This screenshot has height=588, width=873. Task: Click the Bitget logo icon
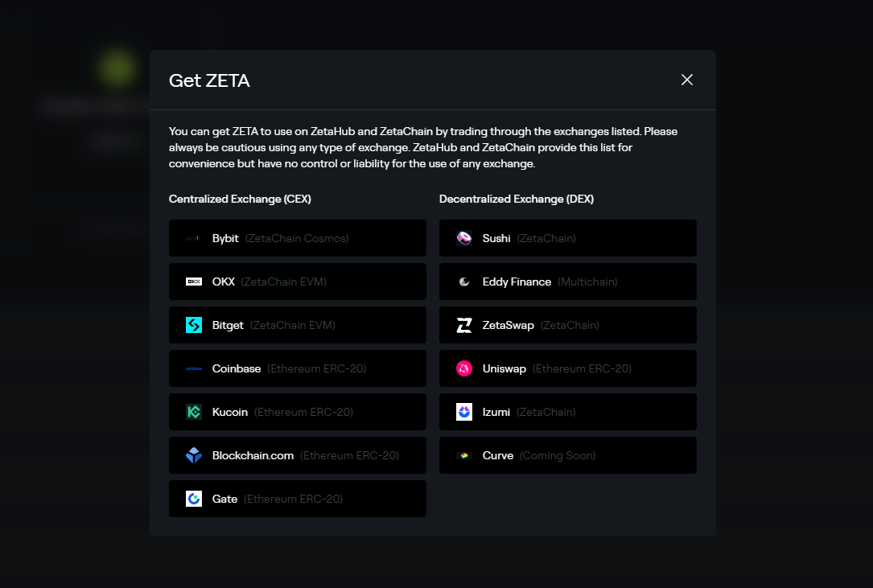tap(194, 325)
